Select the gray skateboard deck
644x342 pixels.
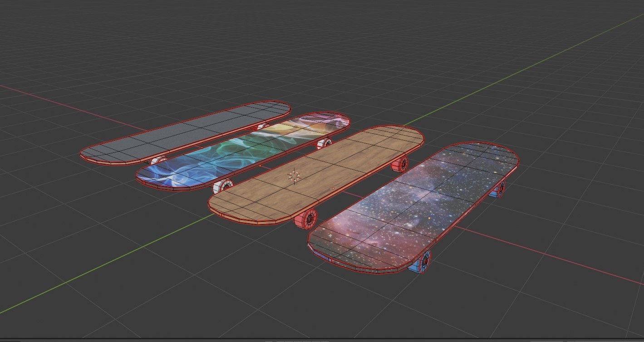point(185,132)
